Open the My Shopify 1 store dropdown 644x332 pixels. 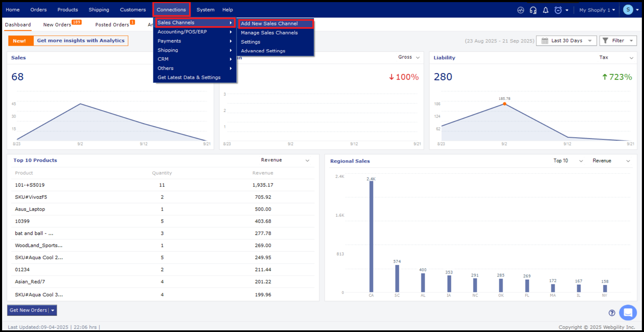tap(597, 10)
